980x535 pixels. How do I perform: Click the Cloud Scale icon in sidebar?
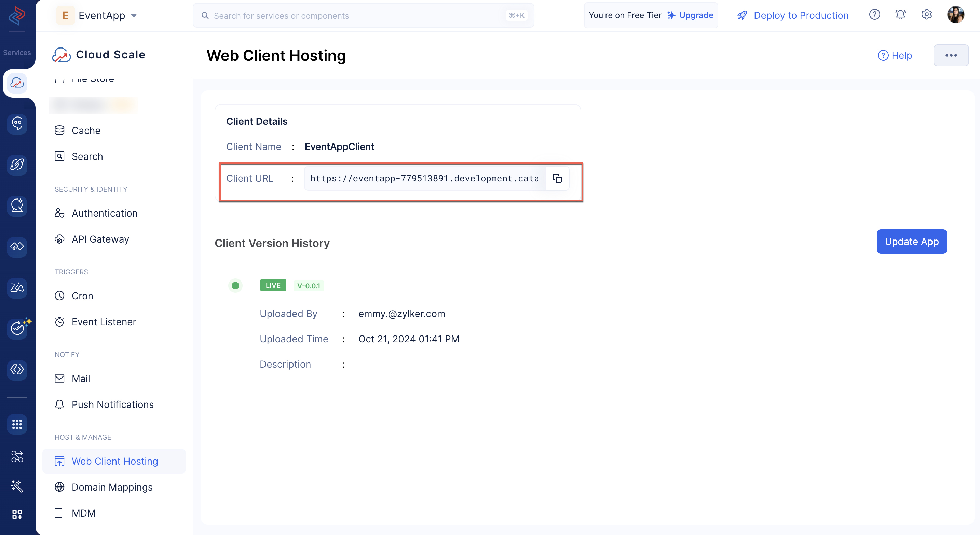point(18,82)
